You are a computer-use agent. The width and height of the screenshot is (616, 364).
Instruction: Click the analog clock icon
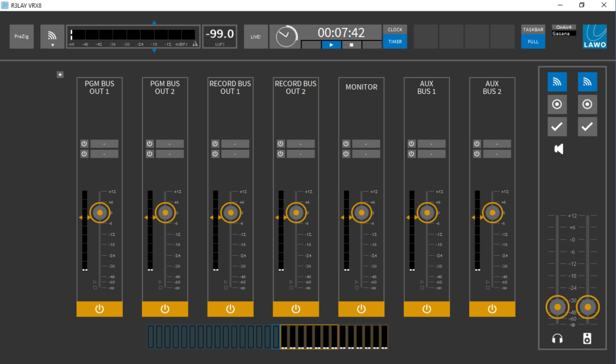tap(285, 37)
